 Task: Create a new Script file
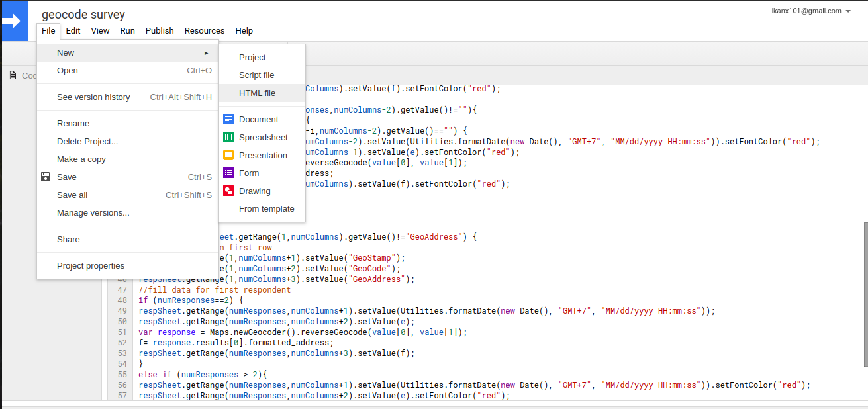coord(262,75)
